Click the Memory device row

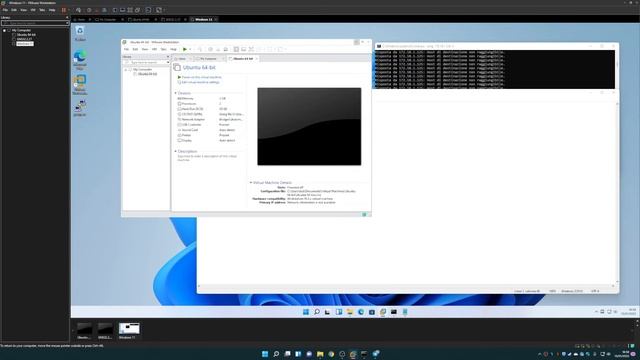click(x=210, y=98)
